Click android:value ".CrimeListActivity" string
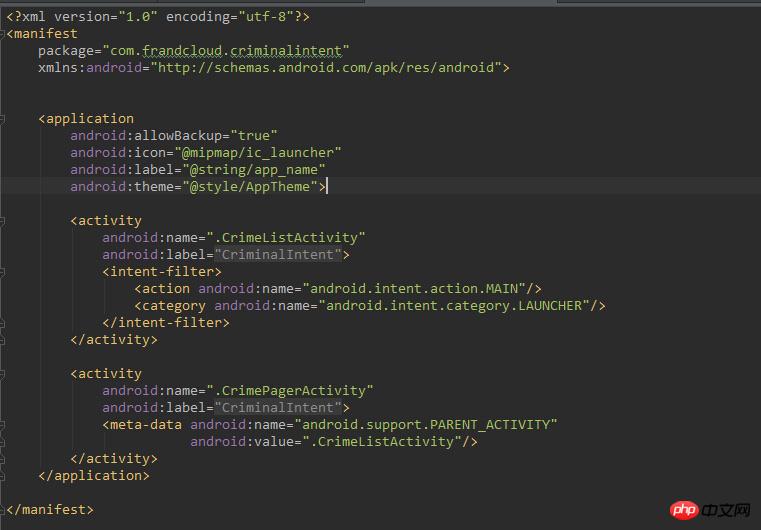761x530 pixels. 382,442
